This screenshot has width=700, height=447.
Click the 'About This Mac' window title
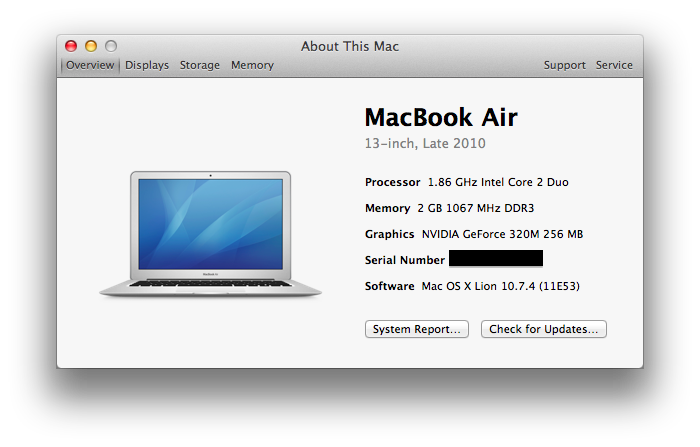[350, 46]
